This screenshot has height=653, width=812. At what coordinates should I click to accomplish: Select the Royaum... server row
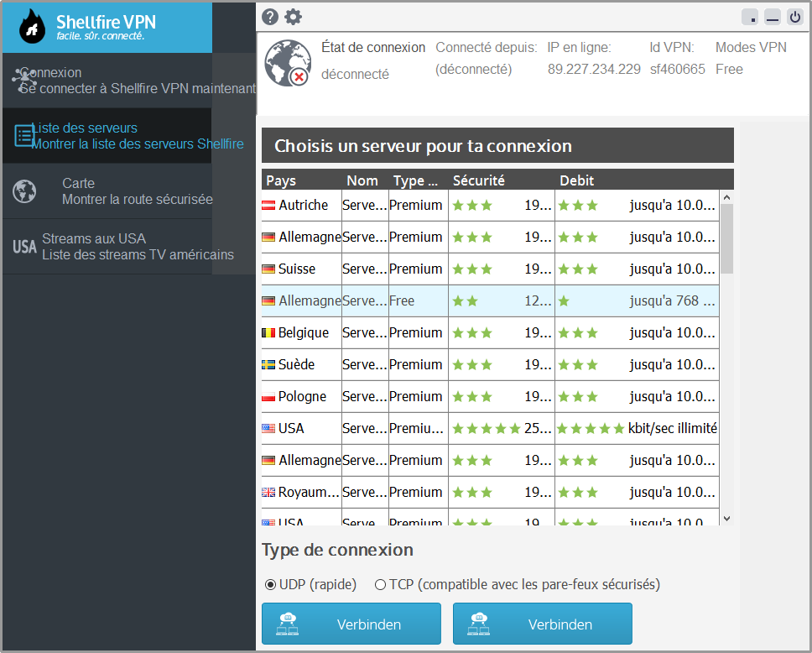(x=491, y=493)
